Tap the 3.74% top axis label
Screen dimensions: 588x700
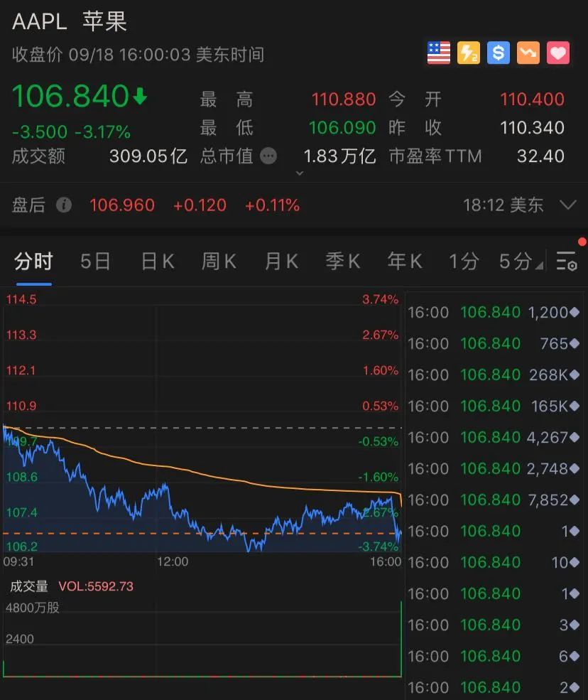(380, 299)
